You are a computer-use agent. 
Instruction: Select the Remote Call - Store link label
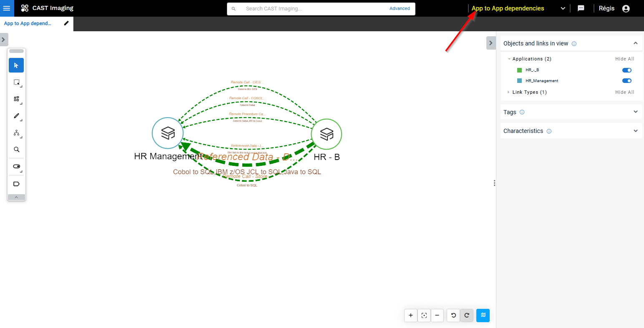[245, 176]
